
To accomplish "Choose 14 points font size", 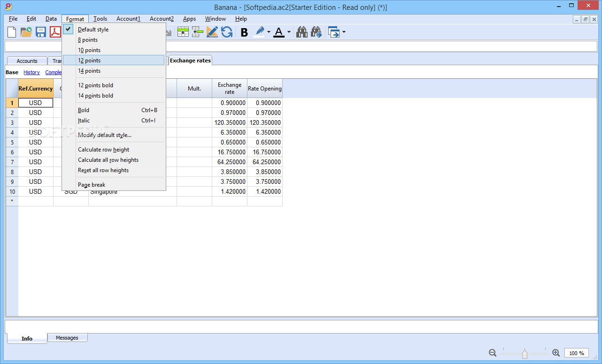I will coord(114,71).
